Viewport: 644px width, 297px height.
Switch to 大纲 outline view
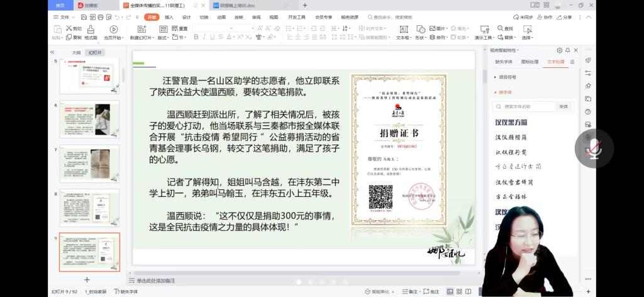click(76, 53)
